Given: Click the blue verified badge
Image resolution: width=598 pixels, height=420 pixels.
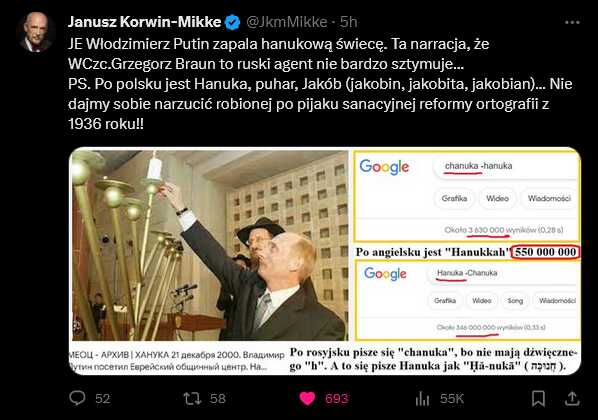Looking at the screenshot, I should (232, 23).
